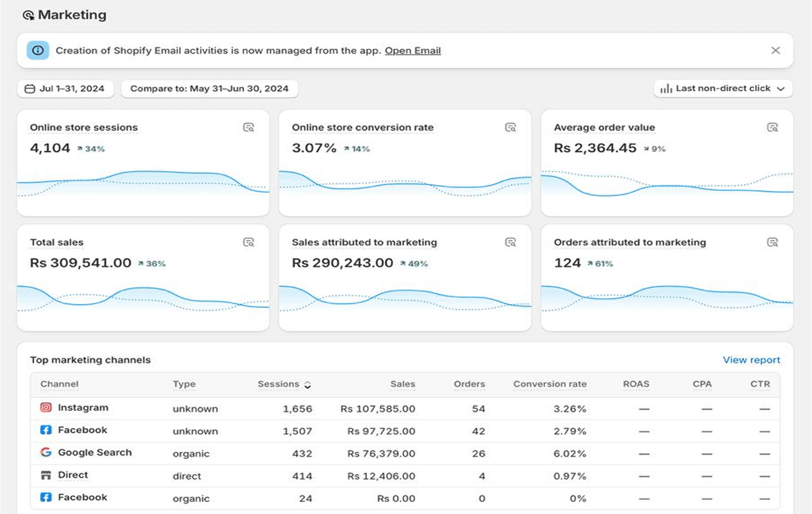Click the info icon in the email banner
This screenshot has width=812, height=514.
click(x=38, y=51)
